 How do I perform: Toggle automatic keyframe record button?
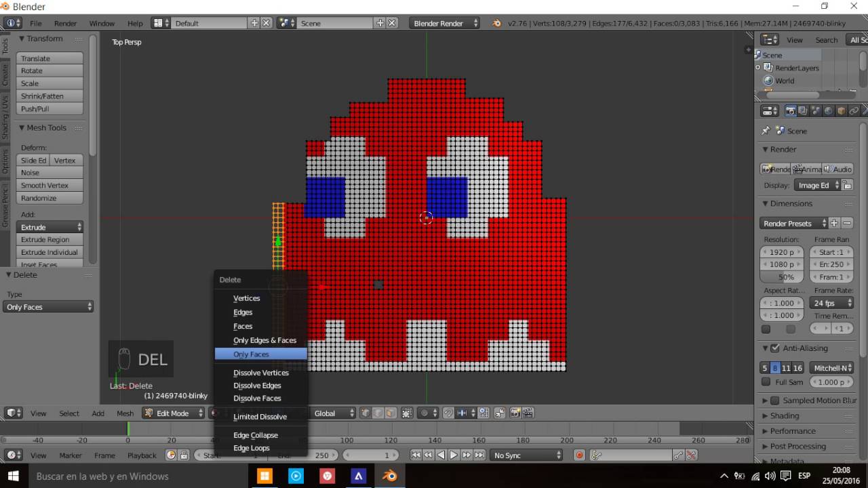coord(579,455)
